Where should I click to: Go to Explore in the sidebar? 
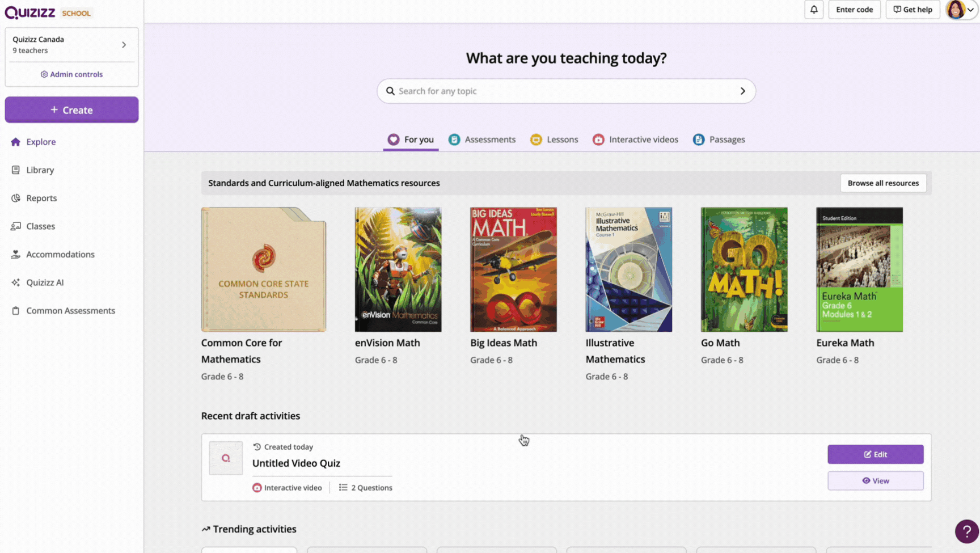pyautogui.click(x=41, y=142)
